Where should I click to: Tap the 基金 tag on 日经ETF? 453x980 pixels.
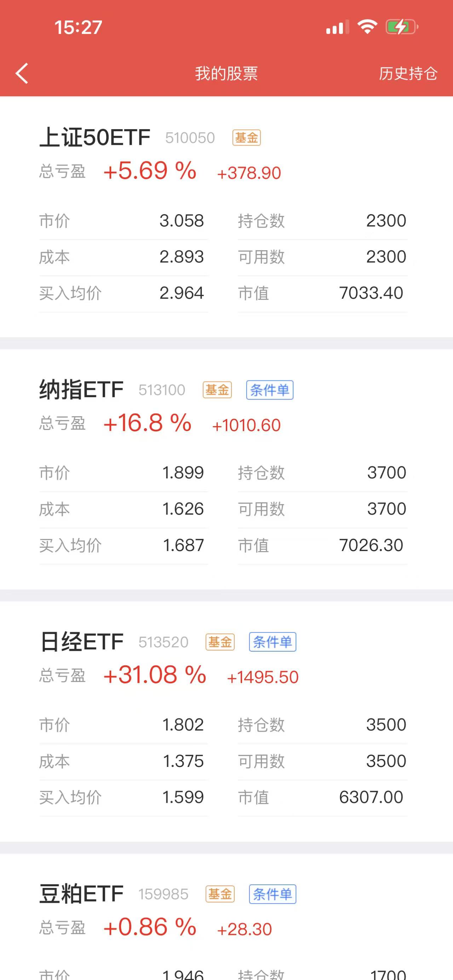coord(220,642)
